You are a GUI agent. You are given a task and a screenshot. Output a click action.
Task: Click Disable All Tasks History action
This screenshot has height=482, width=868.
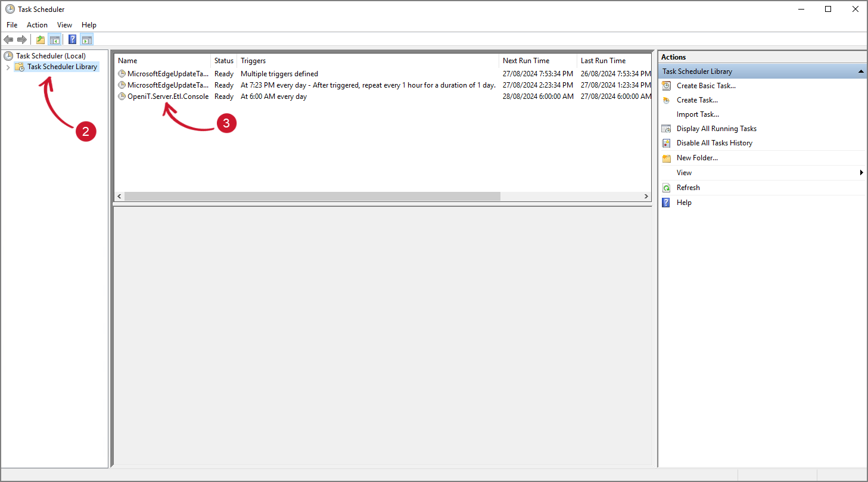(714, 143)
